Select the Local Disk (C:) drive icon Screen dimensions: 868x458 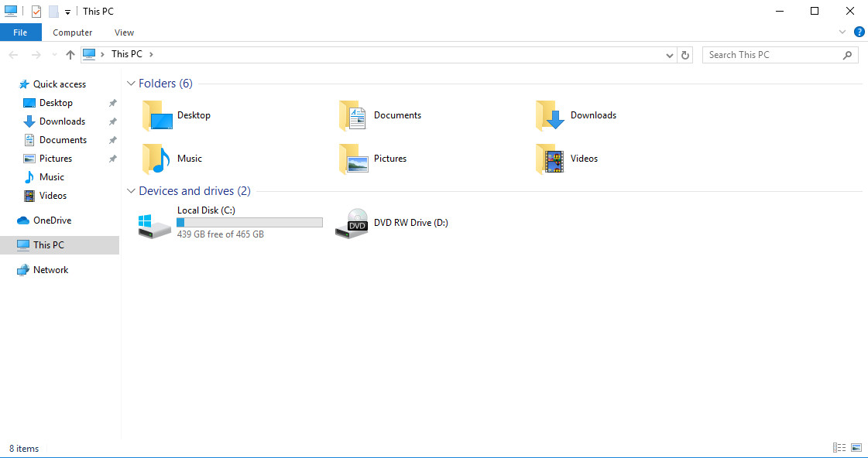tap(154, 226)
